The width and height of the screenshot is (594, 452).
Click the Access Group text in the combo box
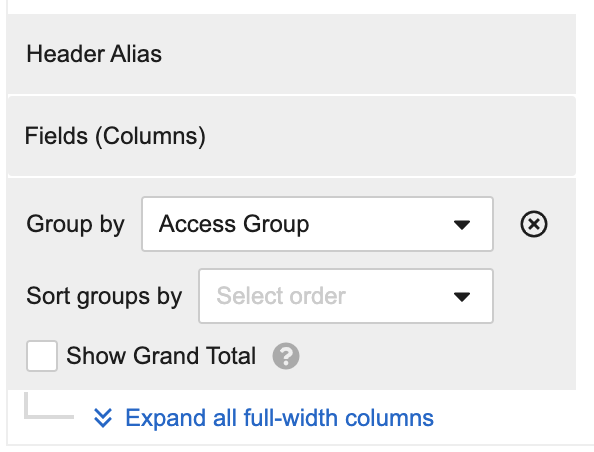point(234,224)
